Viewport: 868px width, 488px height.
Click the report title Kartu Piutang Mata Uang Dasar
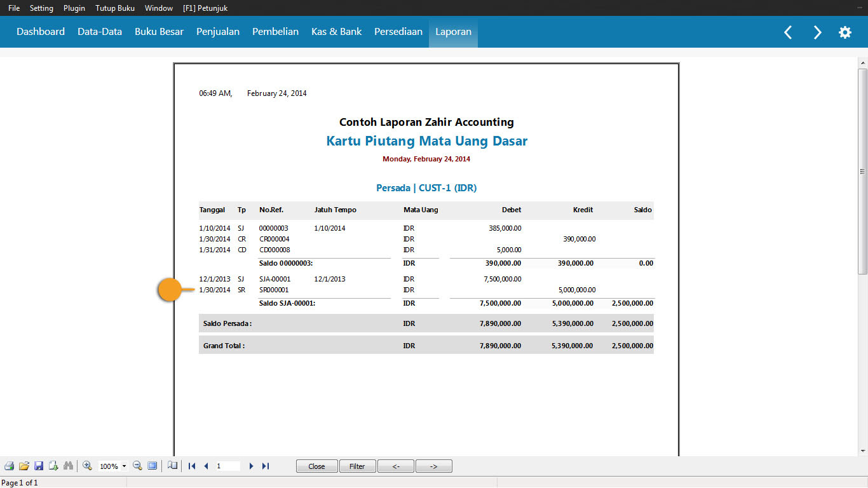[x=427, y=141]
